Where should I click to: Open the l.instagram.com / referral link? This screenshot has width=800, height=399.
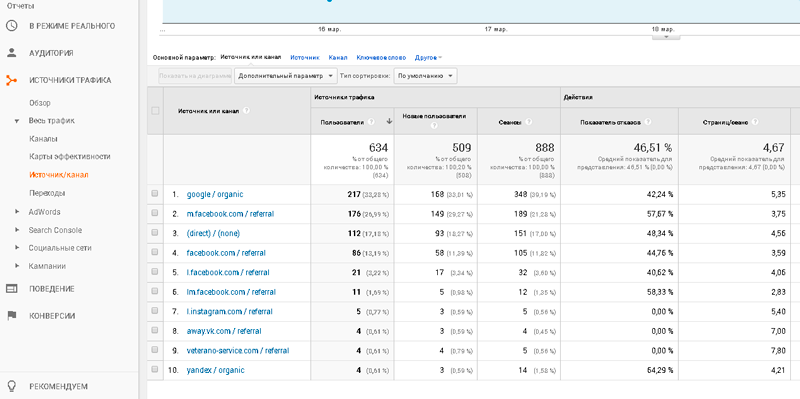pyautogui.click(x=230, y=311)
